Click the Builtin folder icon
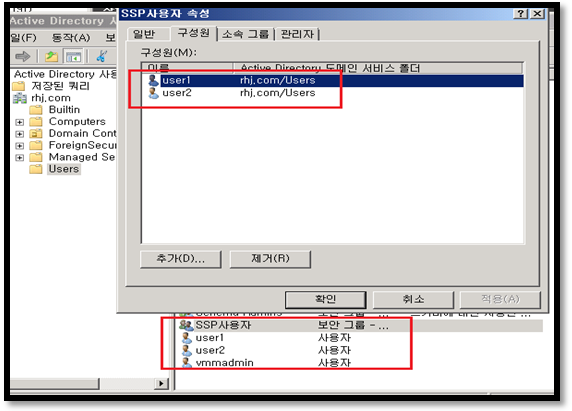This screenshot has width=572, height=411. [36, 110]
